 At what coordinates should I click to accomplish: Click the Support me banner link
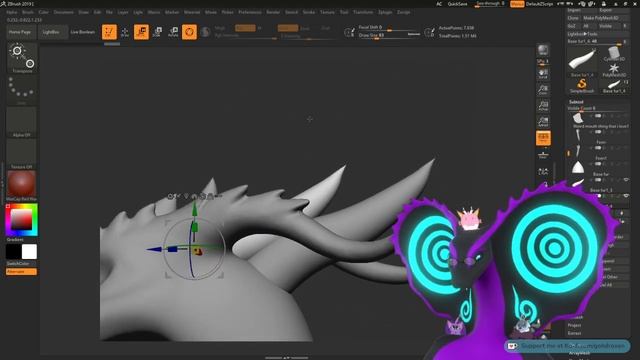coord(568,346)
